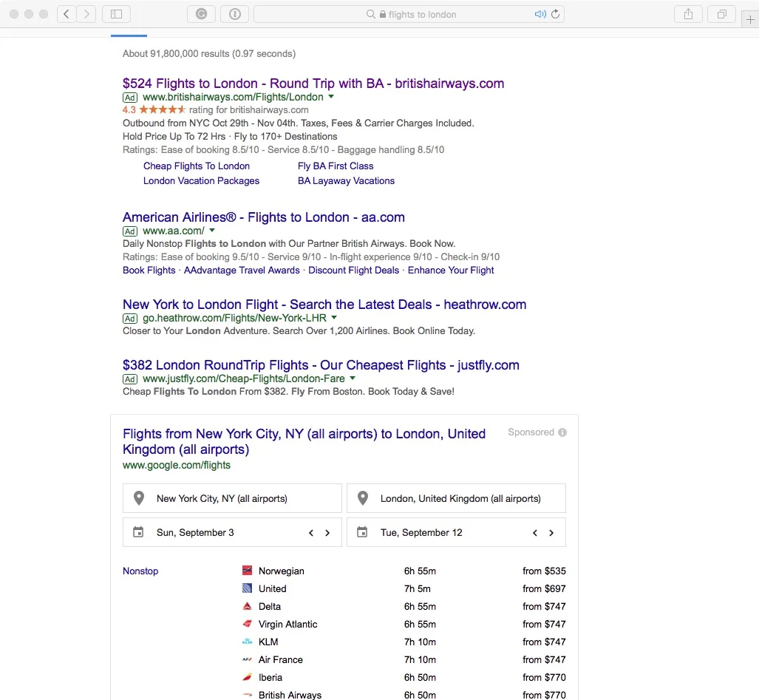The height and width of the screenshot is (700, 759).
Task: Select the Delta from $747 fare
Action: [x=544, y=606]
